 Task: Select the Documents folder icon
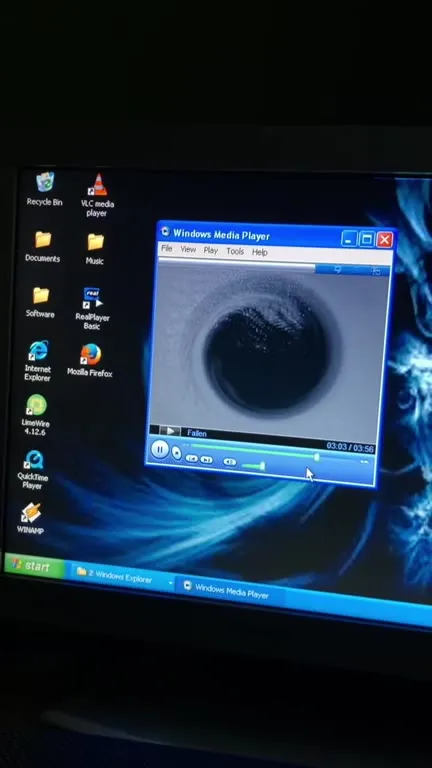(43, 246)
